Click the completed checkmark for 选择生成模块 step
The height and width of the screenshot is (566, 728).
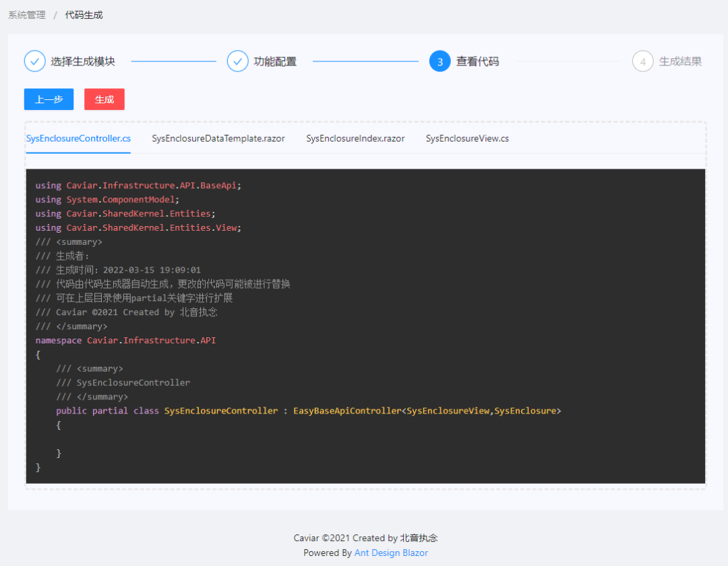(x=35, y=61)
